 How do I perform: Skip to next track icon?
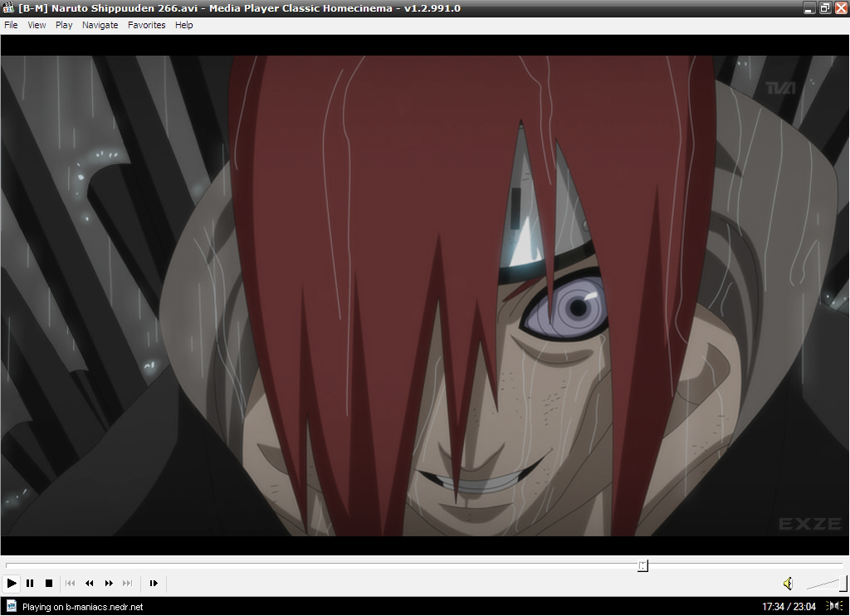coord(128,584)
